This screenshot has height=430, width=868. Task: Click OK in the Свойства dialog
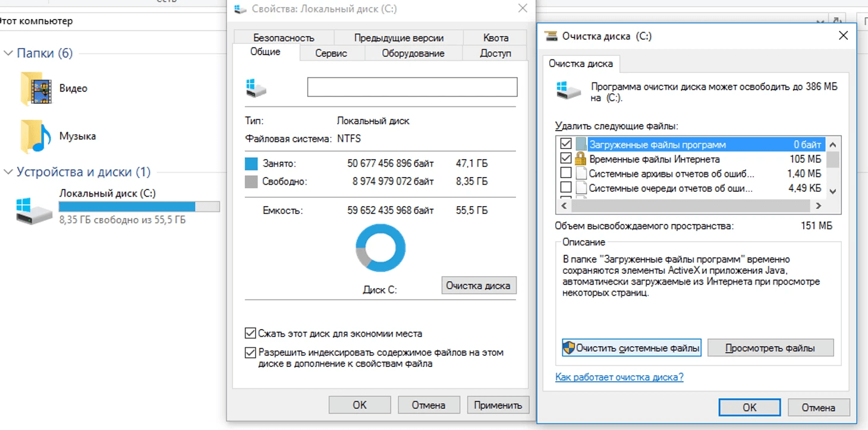360,405
